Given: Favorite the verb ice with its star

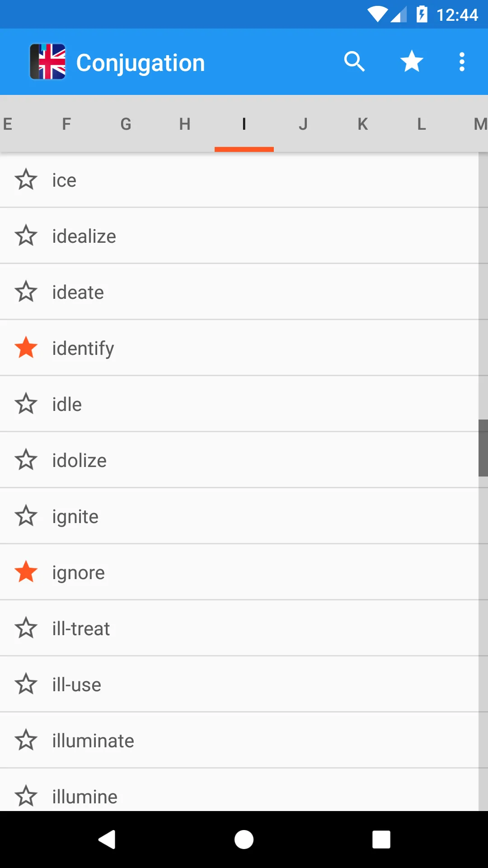Looking at the screenshot, I should coord(26,179).
